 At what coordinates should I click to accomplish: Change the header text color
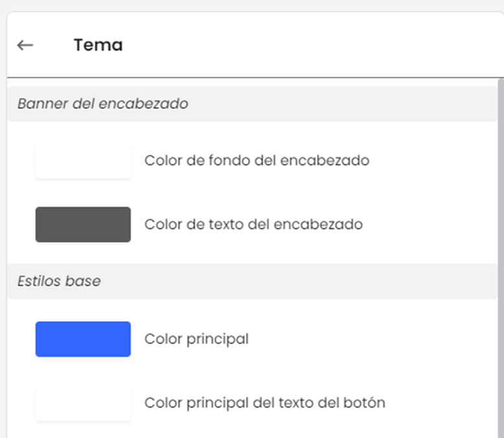(83, 225)
